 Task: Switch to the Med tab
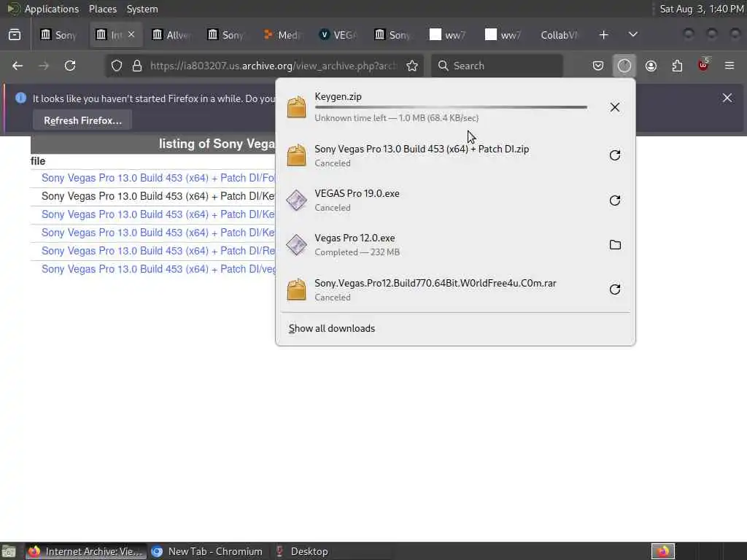click(x=282, y=35)
